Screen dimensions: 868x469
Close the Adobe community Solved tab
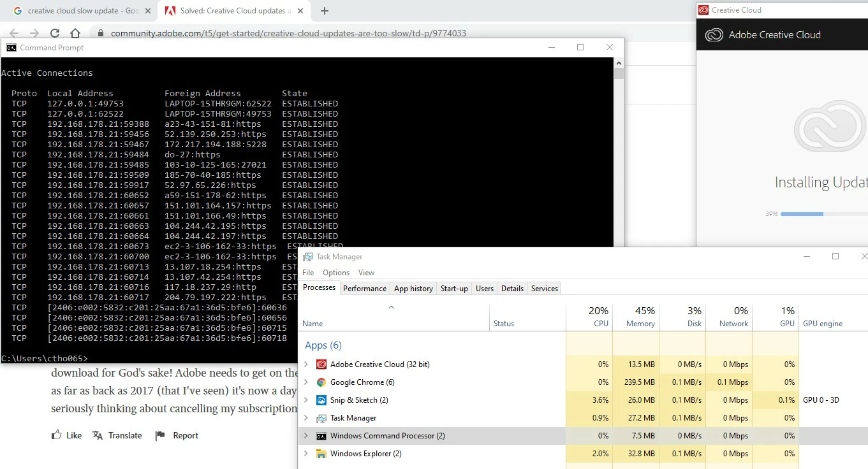[x=300, y=11]
